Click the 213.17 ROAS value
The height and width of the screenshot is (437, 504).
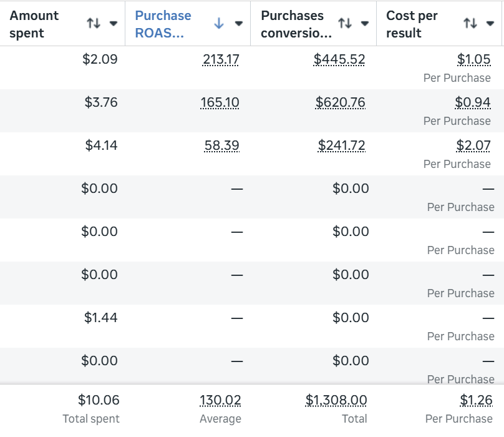(x=221, y=59)
